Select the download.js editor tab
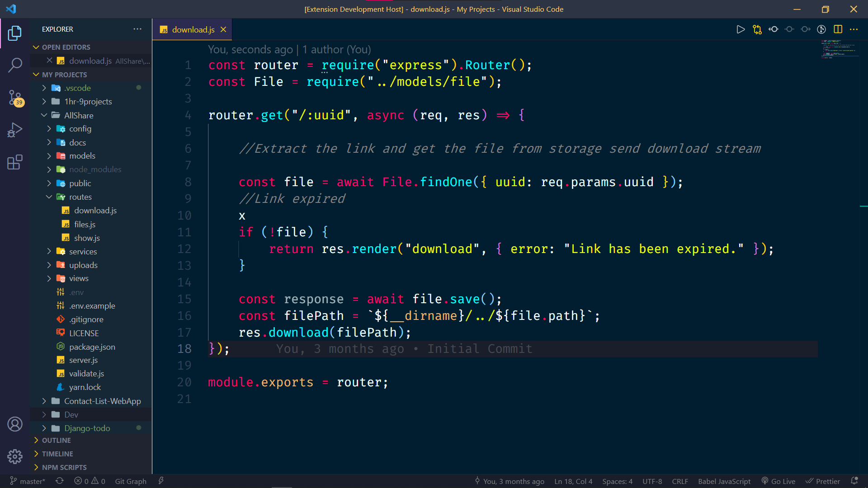Viewport: 868px width, 488px height. click(x=193, y=30)
